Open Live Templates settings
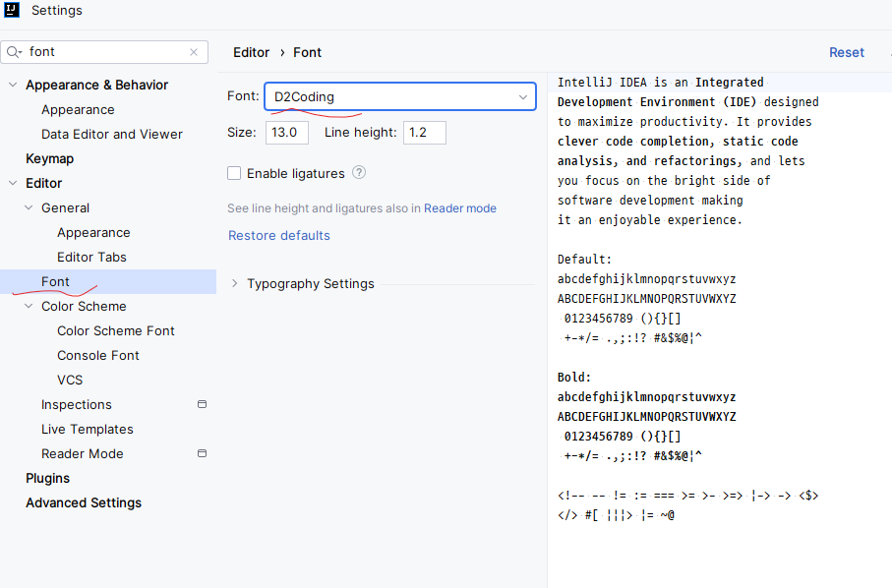 pos(88,429)
